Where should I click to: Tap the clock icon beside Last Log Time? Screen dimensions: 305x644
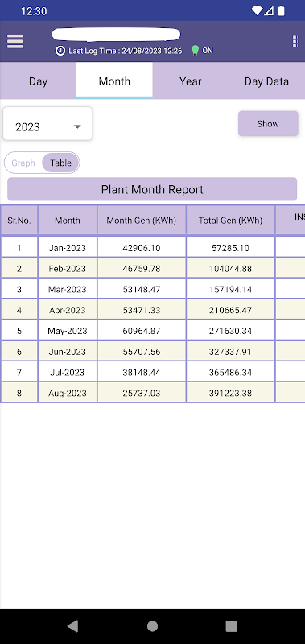pos(60,51)
